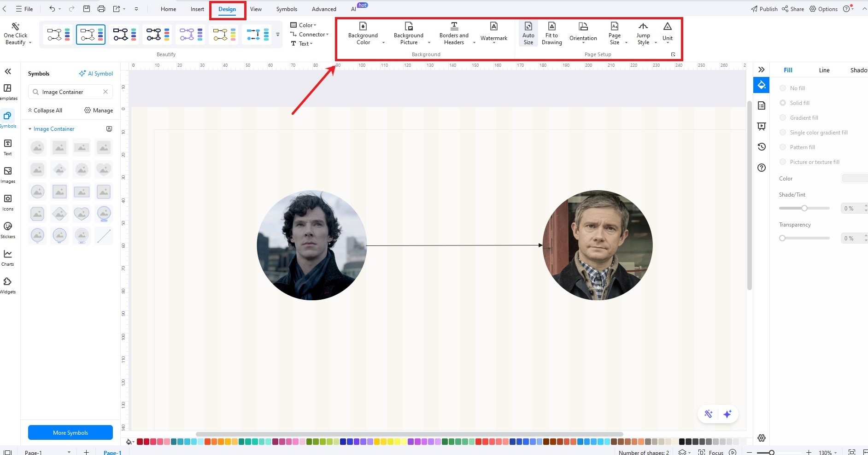Click the history icon in right strip
Viewport: 868px width, 455px height.
[762, 146]
